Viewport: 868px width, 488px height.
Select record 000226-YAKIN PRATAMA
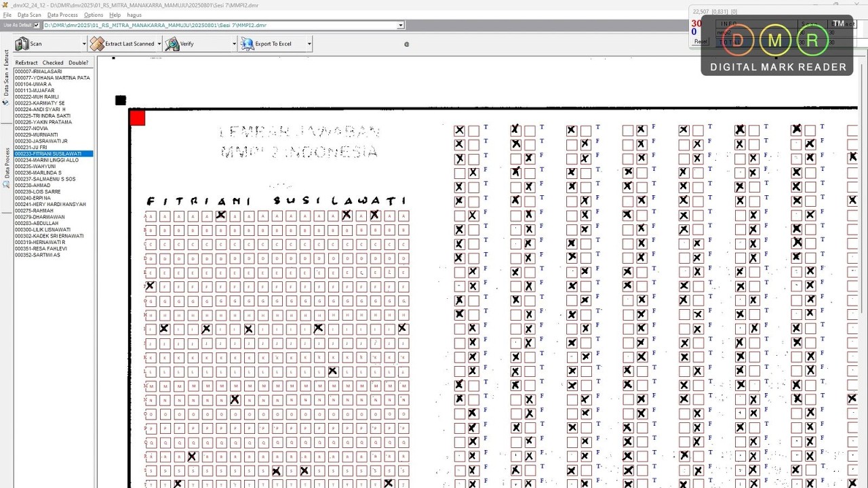[53, 122]
